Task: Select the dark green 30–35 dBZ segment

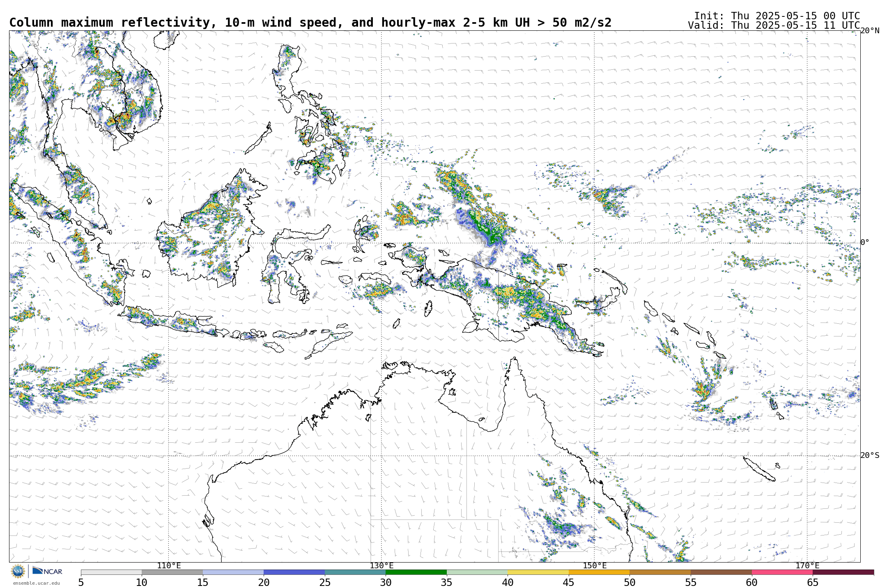Action: click(x=416, y=572)
